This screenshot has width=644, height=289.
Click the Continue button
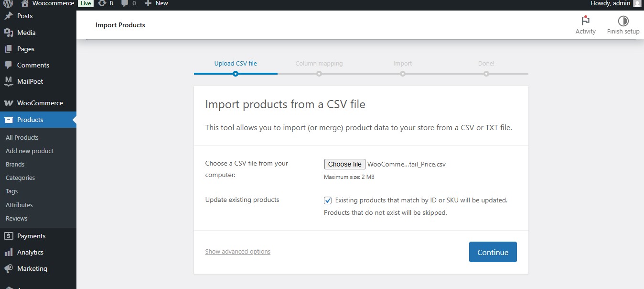pos(493,252)
